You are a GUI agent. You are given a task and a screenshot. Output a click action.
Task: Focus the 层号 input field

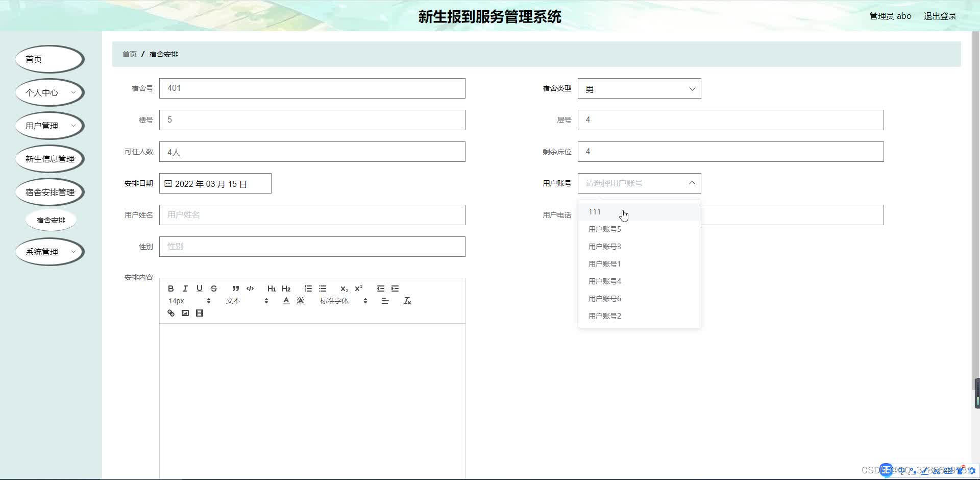point(730,120)
